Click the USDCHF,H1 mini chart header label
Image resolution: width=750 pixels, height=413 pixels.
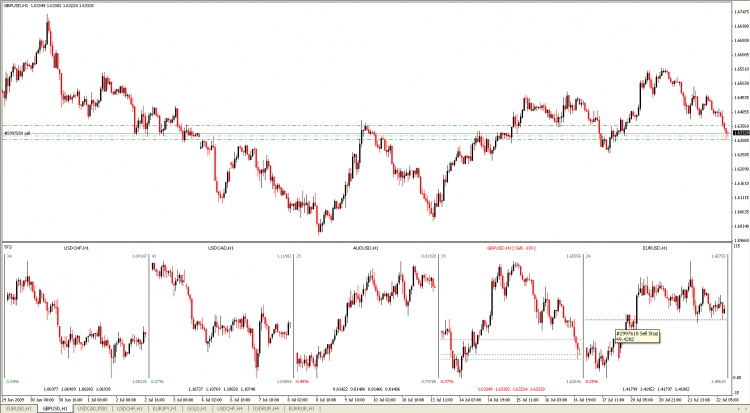click(x=76, y=247)
